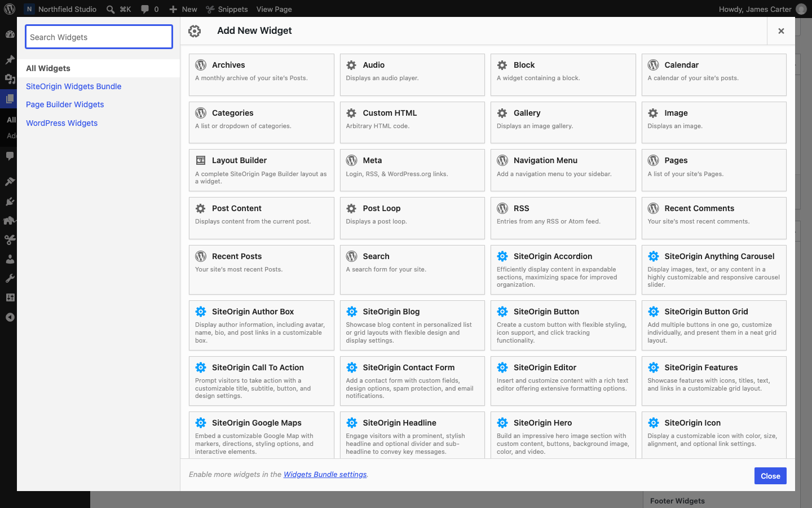Click the SiteOrigin Icon widget gear icon
This screenshot has height=508, width=812.
[x=654, y=423]
